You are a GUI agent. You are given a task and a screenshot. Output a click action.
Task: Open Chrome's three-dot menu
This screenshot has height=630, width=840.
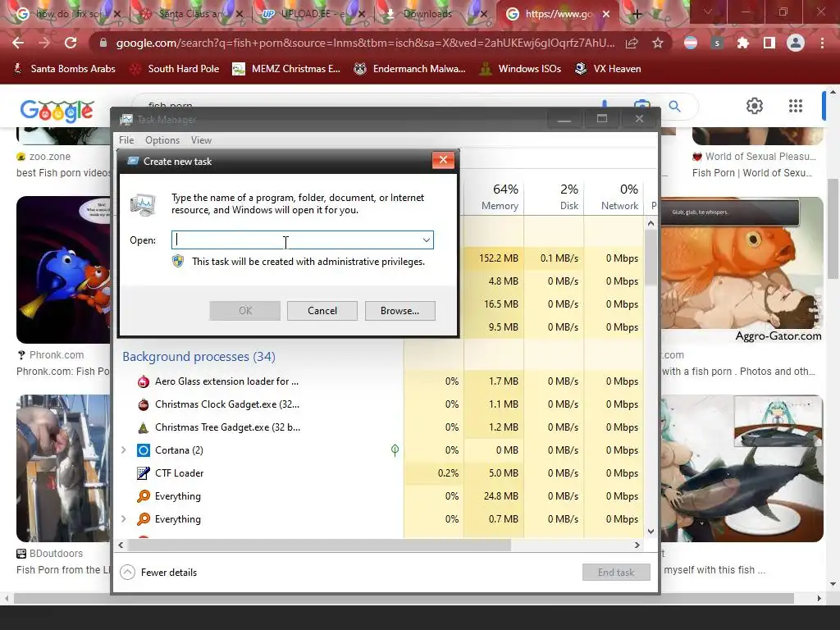(822, 43)
